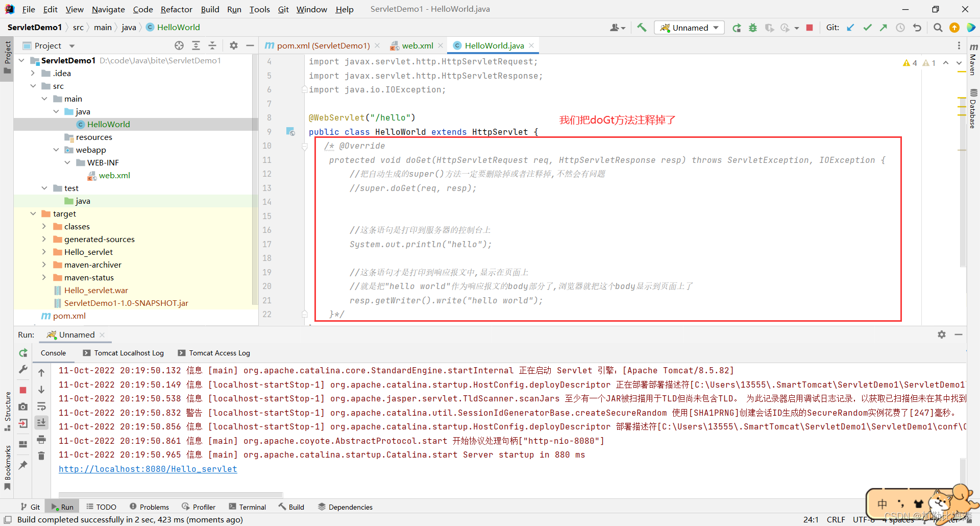980x526 pixels.
Task: Toggle scroll to end in console
Action: click(41, 422)
